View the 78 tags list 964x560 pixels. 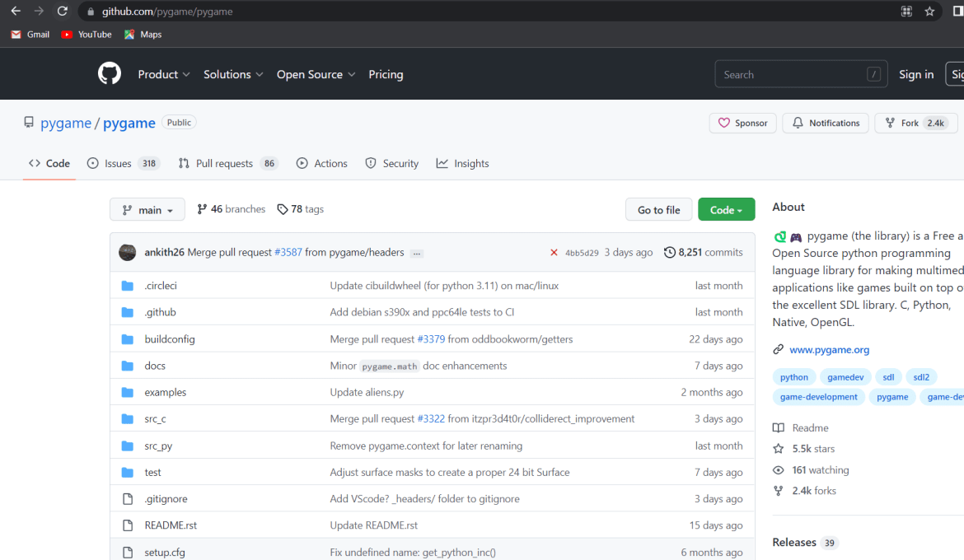pyautogui.click(x=300, y=209)
